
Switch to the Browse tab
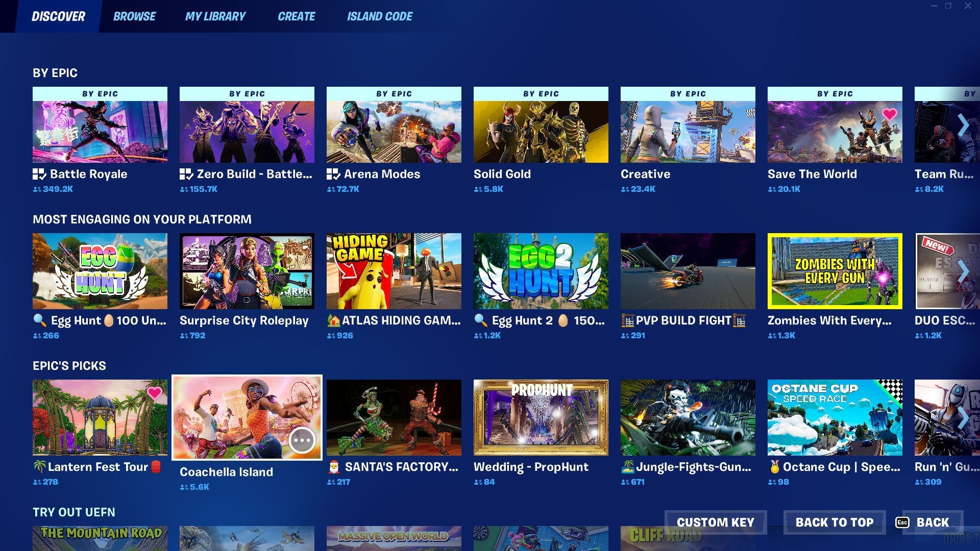134,16
